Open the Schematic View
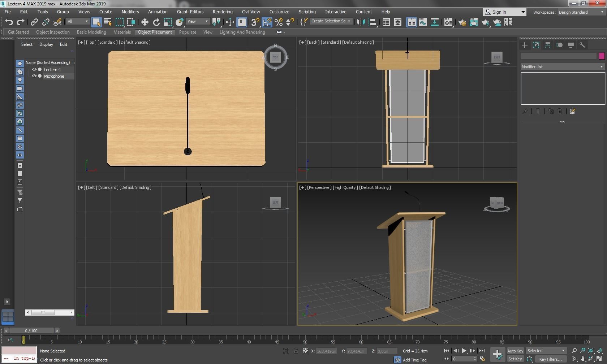 (434, 22)
